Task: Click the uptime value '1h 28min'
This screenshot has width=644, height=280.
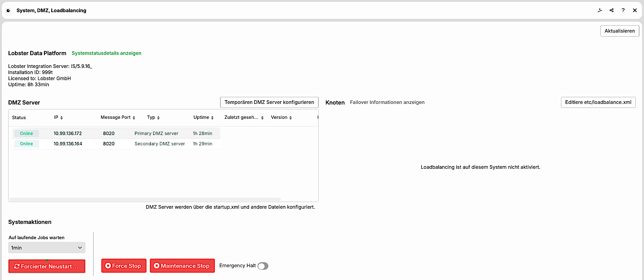Action: (x=202, y=133)
